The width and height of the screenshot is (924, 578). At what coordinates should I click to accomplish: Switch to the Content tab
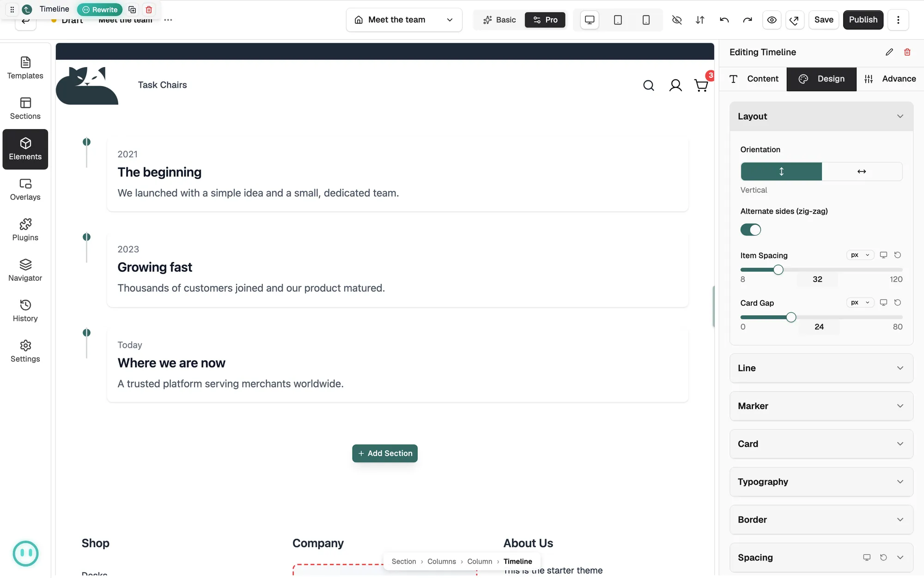pos(754,79)
